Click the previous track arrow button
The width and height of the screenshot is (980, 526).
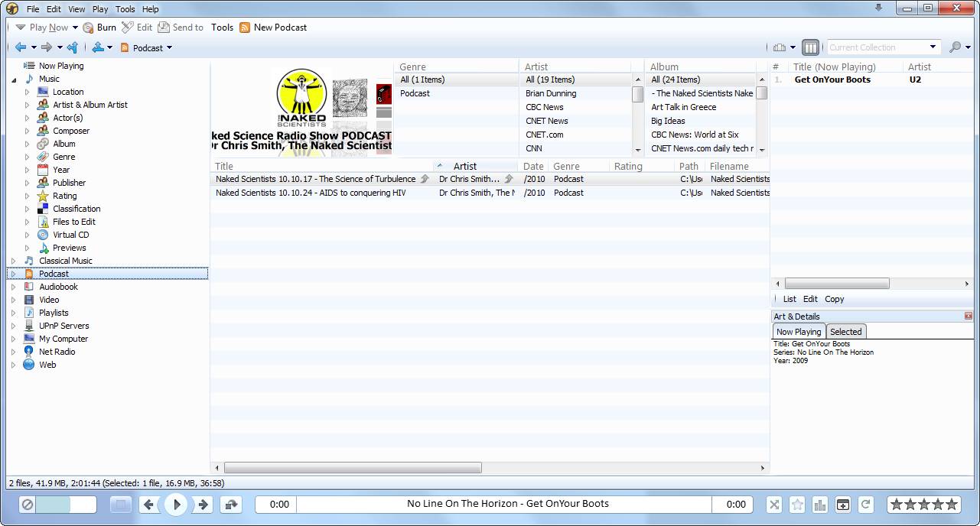(149, 505)
